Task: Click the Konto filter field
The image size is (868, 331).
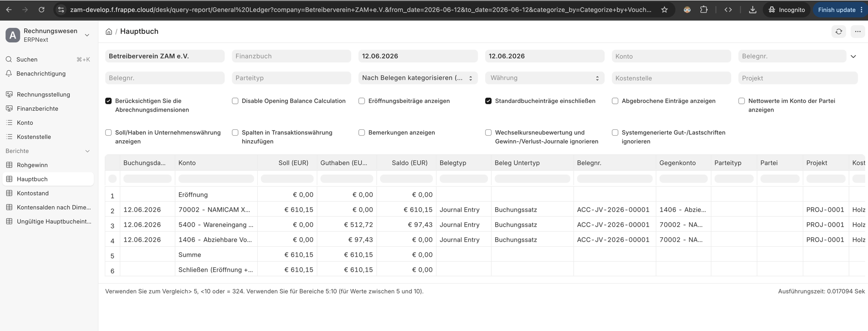Action: 671,56
